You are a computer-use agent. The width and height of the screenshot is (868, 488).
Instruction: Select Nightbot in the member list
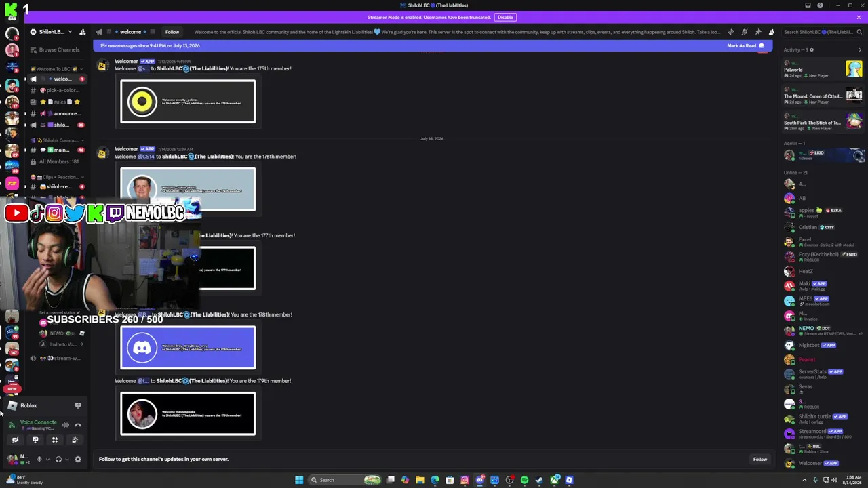coord(823,345)
